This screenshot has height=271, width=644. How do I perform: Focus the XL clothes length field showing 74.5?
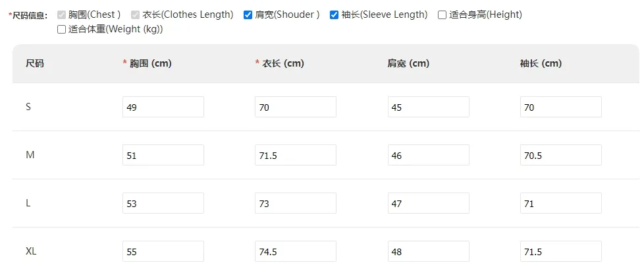pos(296,251)
